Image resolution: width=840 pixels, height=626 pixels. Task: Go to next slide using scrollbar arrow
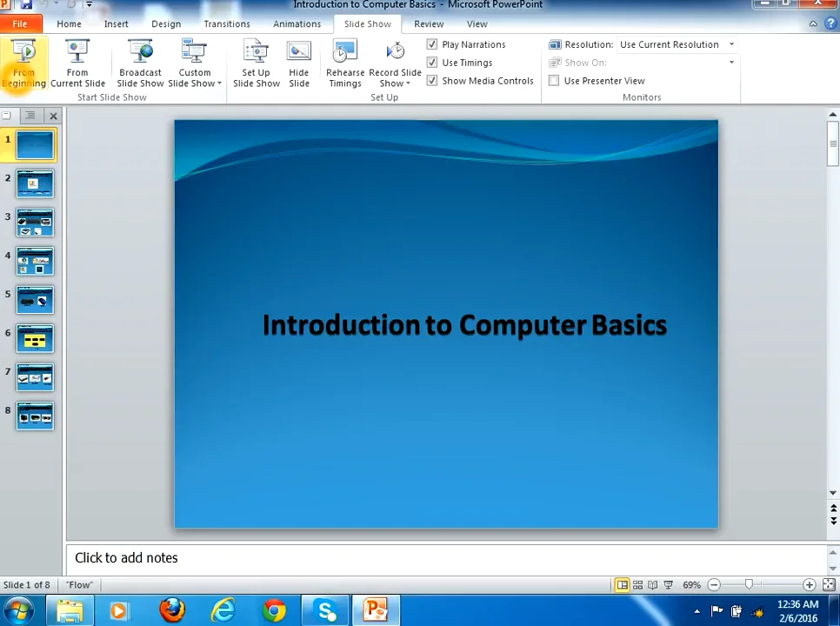coord(833,521)
